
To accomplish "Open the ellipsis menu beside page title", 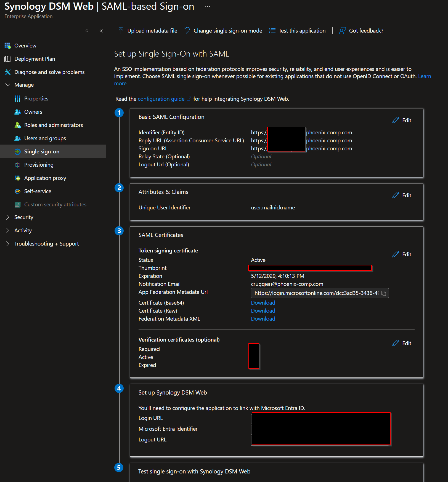I will click(208, 6).
